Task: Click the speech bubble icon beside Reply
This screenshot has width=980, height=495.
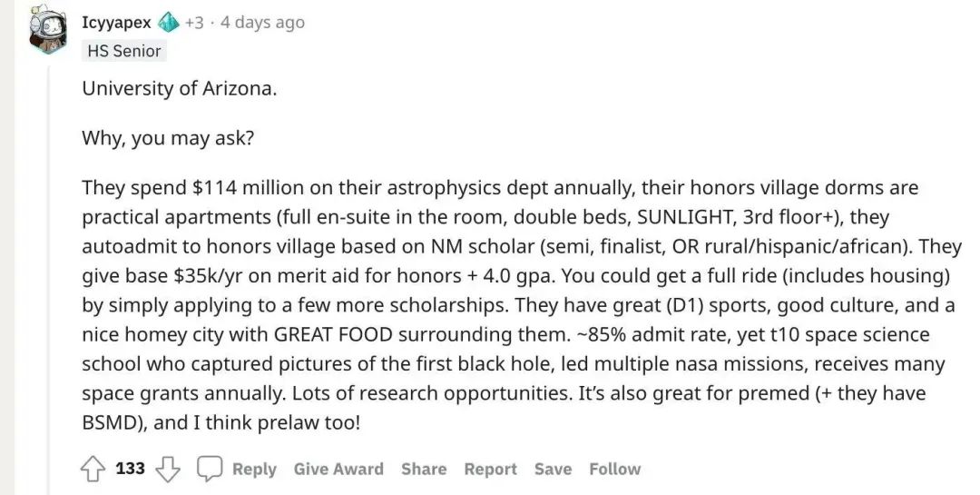Action: pos(210,469)
